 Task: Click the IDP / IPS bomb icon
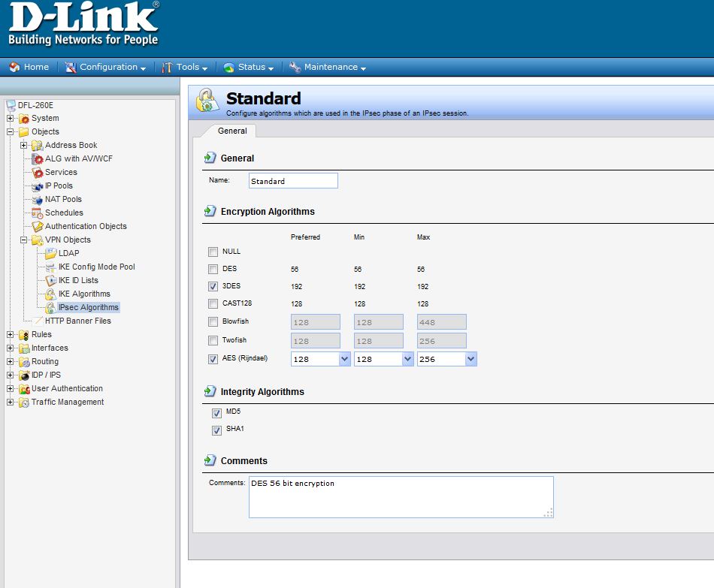tap(24, 375)
